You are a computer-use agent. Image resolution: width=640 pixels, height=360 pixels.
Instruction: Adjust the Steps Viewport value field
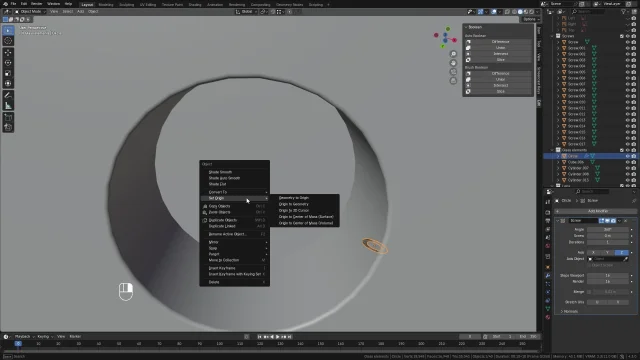click(608, 276)
